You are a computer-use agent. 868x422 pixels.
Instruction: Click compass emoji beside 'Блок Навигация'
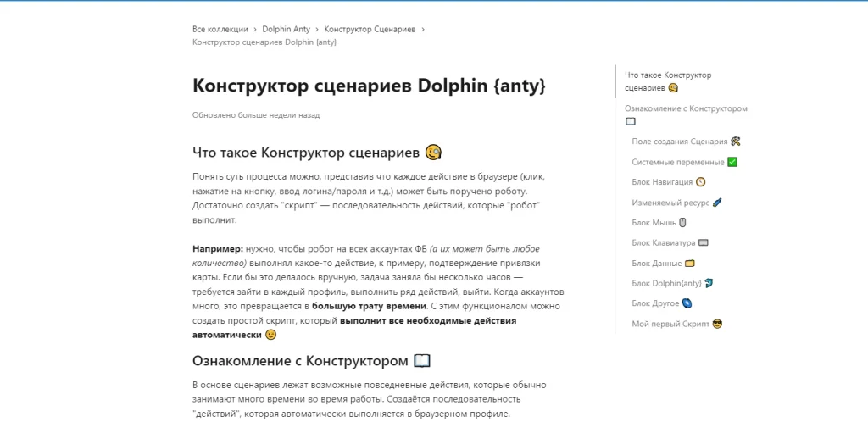tap(701, 182)
